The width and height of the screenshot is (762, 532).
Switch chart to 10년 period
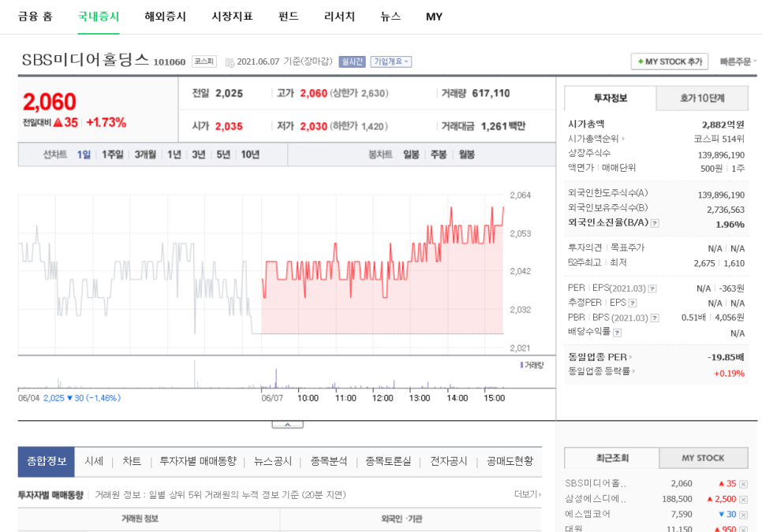250,154
